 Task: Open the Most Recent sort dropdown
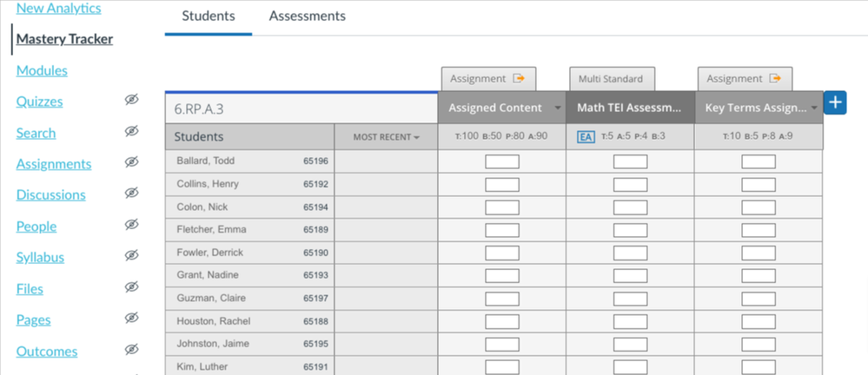[387, 137]
